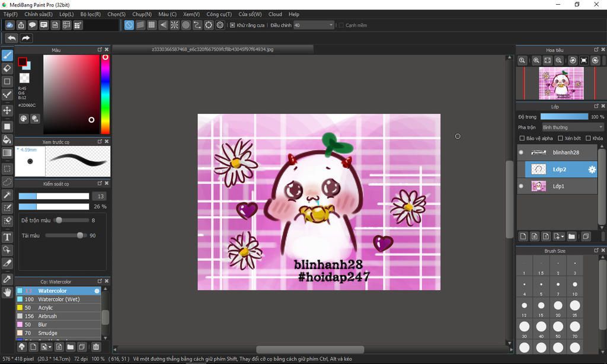Toggle the Cạnh mềm checkbox
The width and height of the screenshot is (607, 364).
tap(341, 25)
